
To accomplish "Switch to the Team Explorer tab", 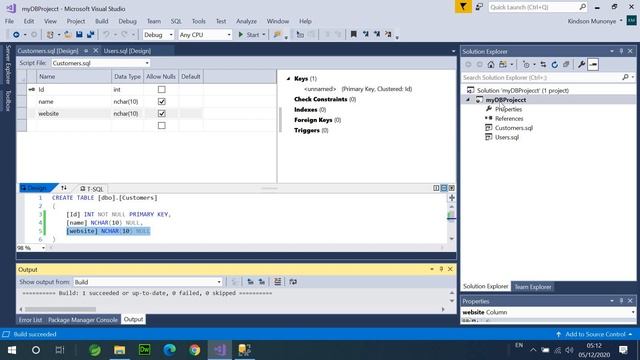I will pos(533,287).
